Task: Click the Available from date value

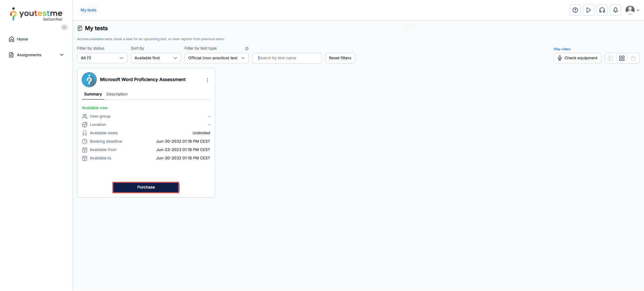Action: (183, 150)
